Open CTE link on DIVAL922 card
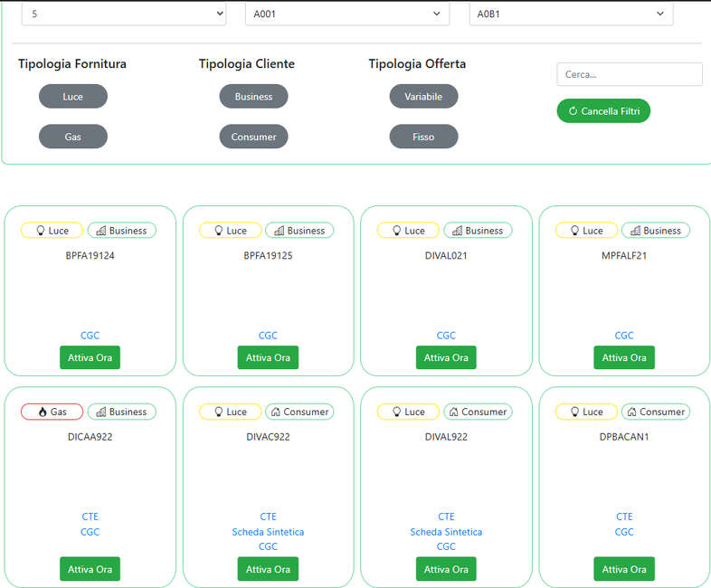This screenshot has width=711, height=588. pos(446,517)
